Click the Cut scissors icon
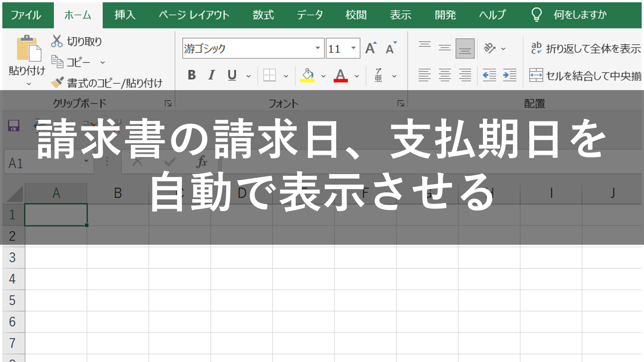 [57, 41]
